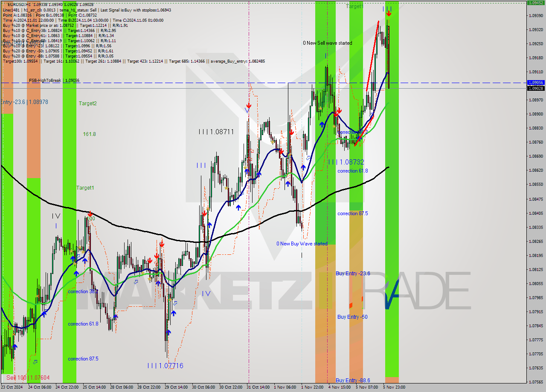The image size is (546, 392).
Task: Click '29 Oct 14:00' on time axis
Action: pyautogui.click(x=176, y=387)
